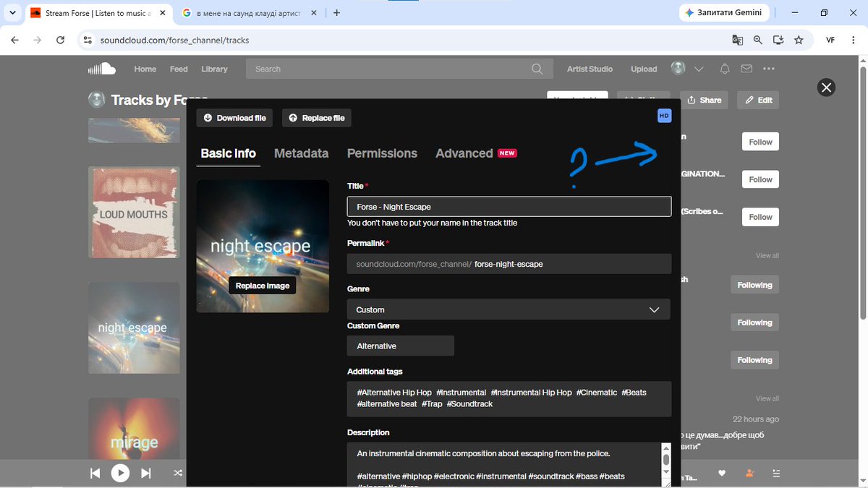This screenshot has width=868, height=488.
Task: Open a new browser tab with the plus
Action: [336, 12]
